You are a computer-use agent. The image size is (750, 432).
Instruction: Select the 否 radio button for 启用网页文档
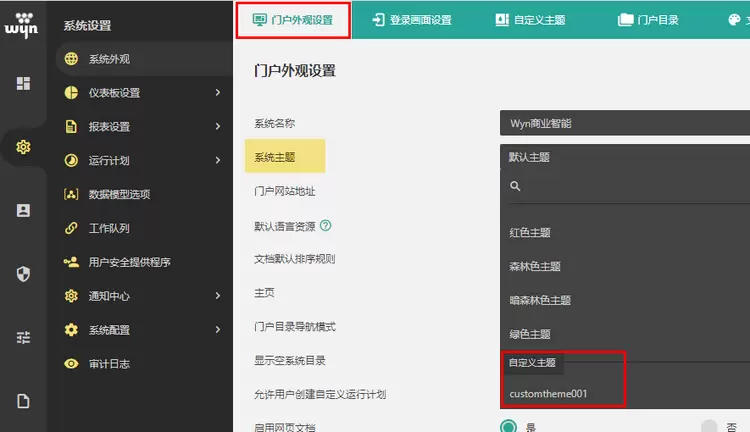[710, 426]
